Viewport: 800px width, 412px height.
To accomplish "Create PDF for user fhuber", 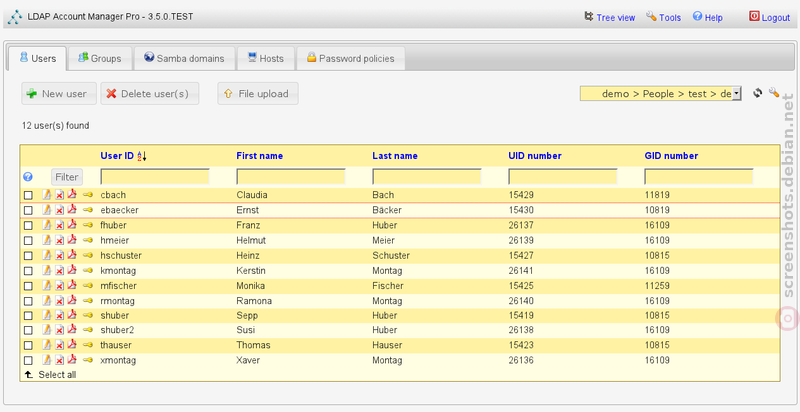I will [x=72, y=224].
